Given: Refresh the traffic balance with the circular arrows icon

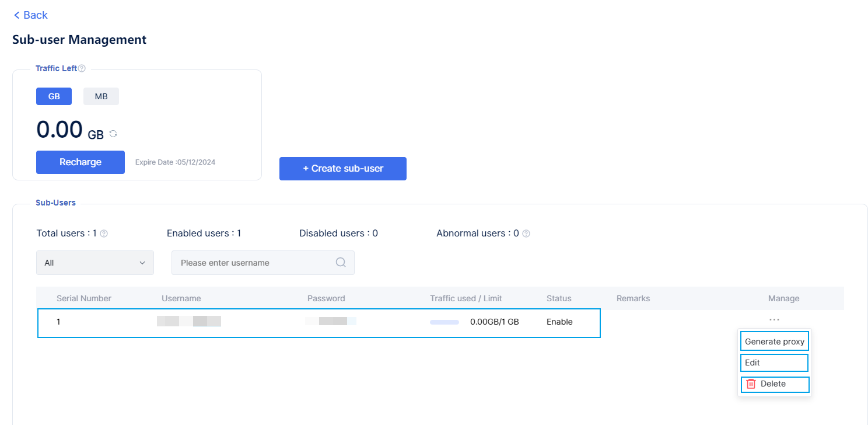Looking at the screenshot, I should [113, 134].
